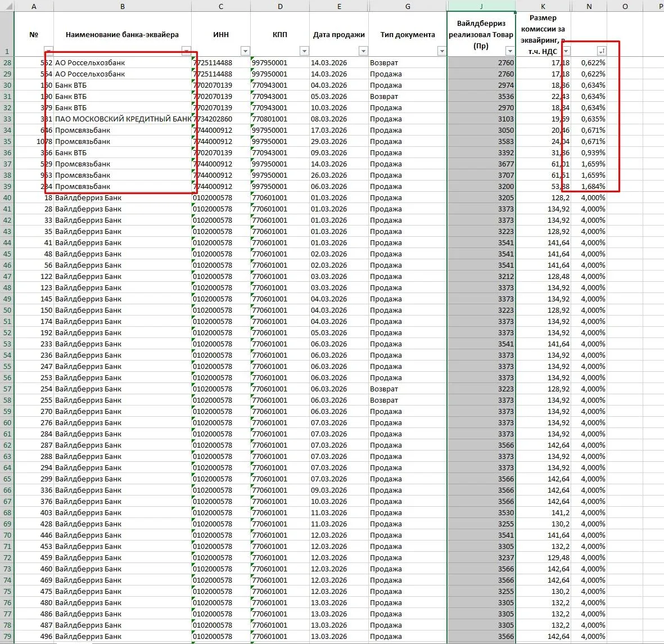The image size is (664, 644).
Task: Select row 28 header
Action: [x=7, y=62]
